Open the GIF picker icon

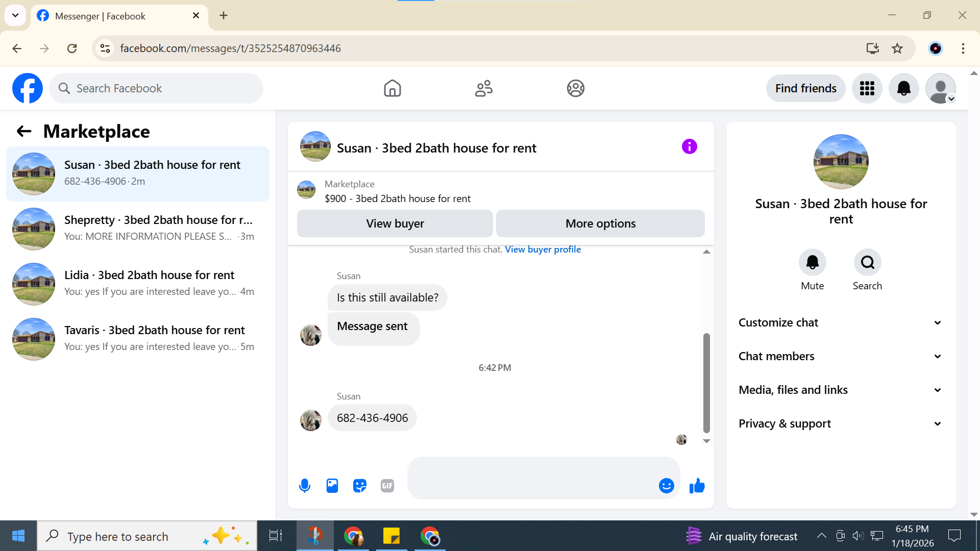387,486
